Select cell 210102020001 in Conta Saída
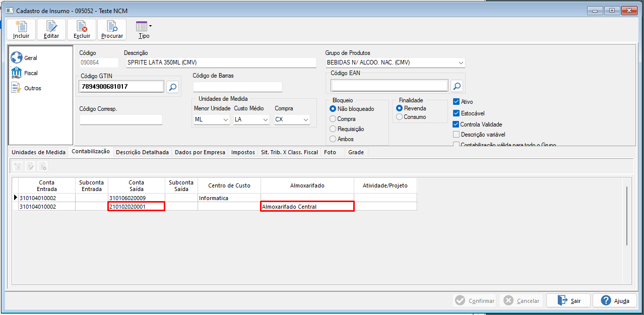 137,206
